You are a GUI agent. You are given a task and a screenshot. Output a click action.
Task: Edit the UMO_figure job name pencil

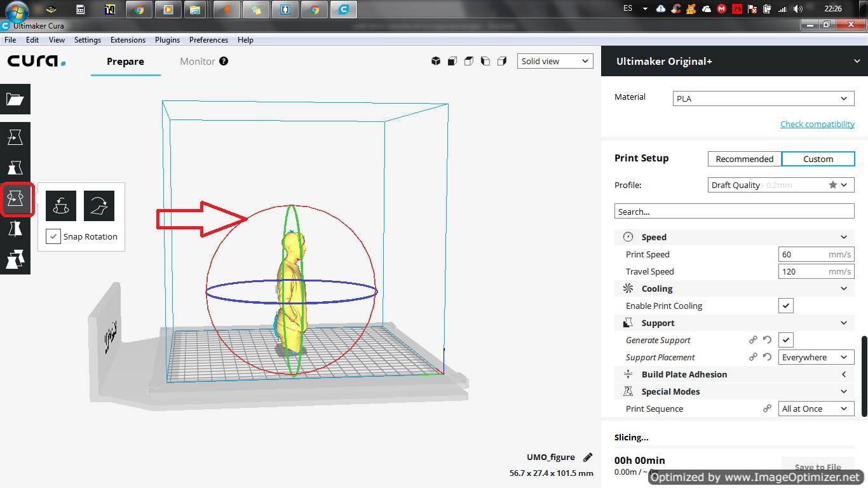[588, 457]
